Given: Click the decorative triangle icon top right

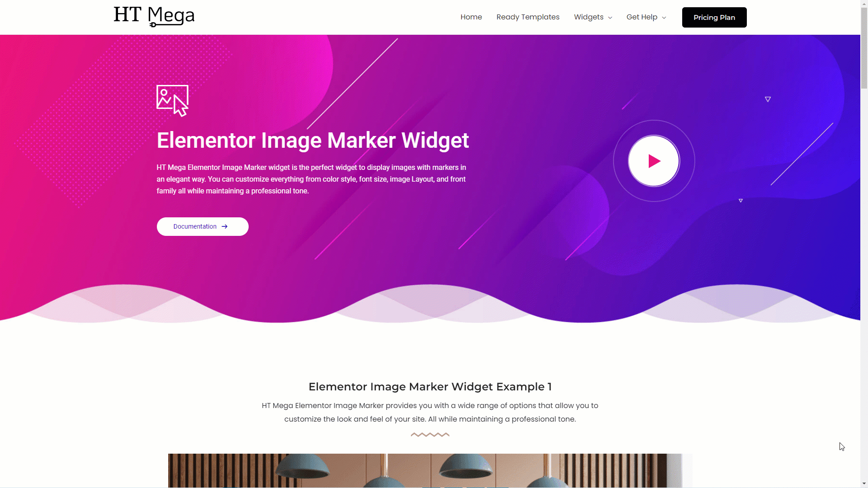Looking at the screenshot, I should [x=768, y=99].
